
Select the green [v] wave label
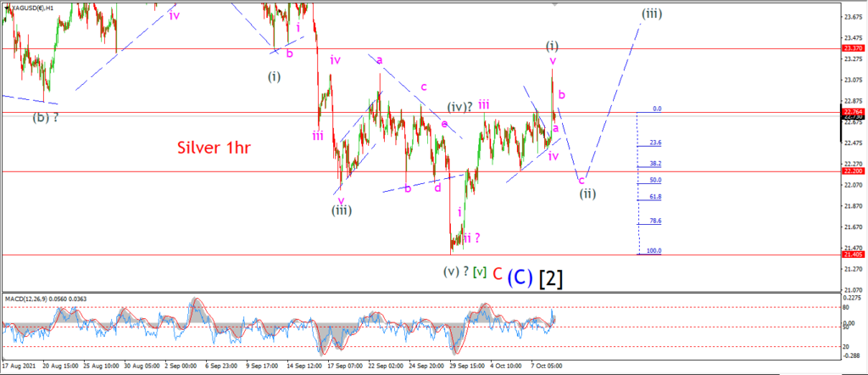480,272
